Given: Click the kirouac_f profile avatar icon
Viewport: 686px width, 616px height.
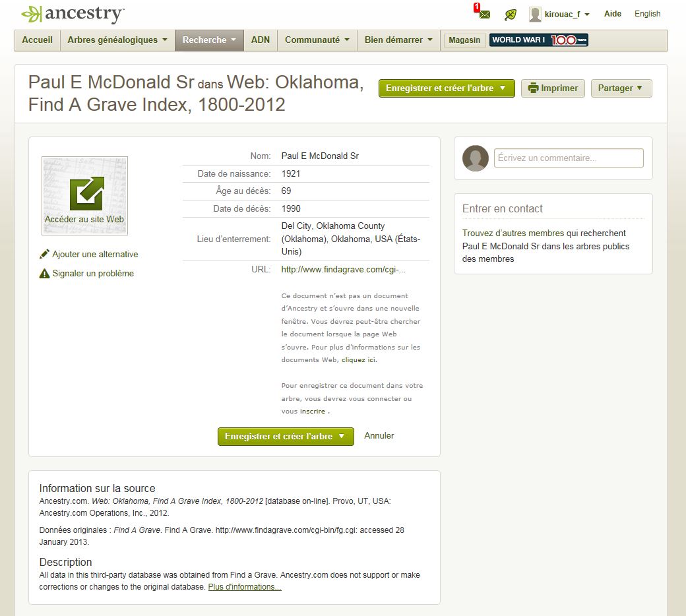Looking at the screenshot, I should point(535,15).
